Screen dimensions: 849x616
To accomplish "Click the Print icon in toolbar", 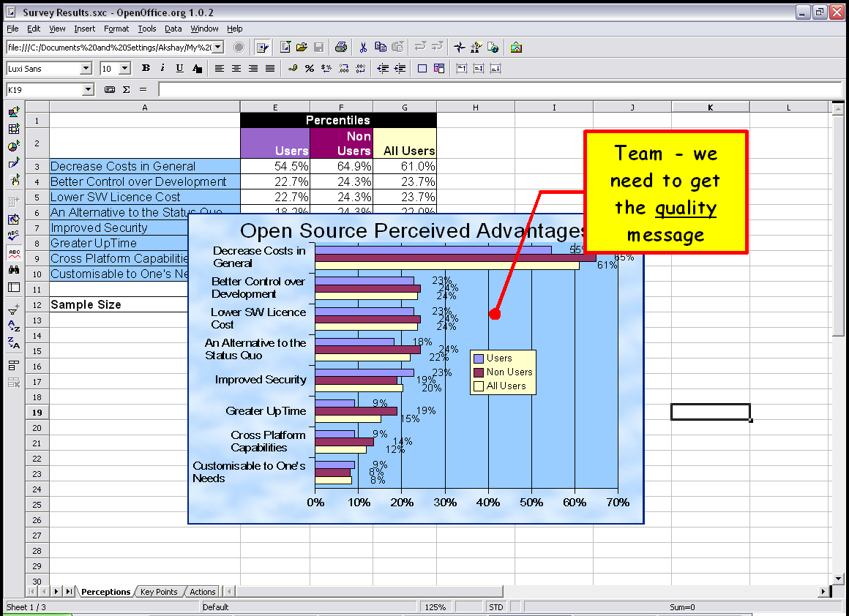I will 340,48.
